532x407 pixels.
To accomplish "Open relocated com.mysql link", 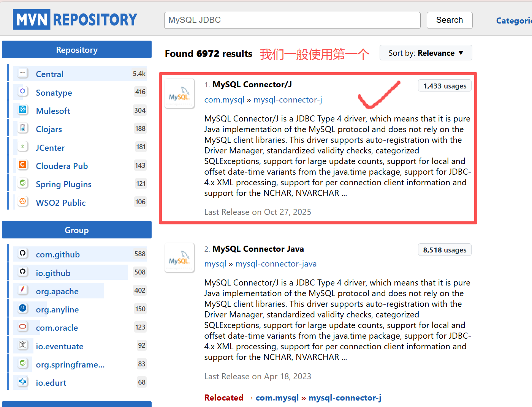I will 277,398.
